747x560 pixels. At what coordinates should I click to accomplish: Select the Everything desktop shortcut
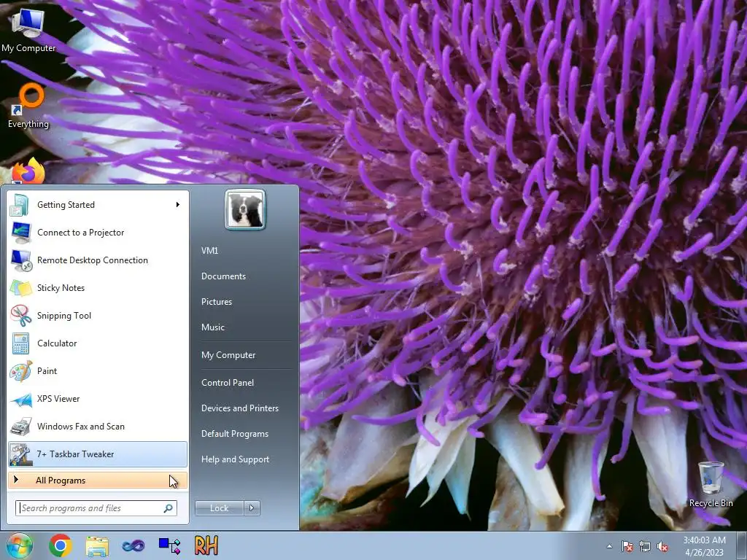click(28, 106)
